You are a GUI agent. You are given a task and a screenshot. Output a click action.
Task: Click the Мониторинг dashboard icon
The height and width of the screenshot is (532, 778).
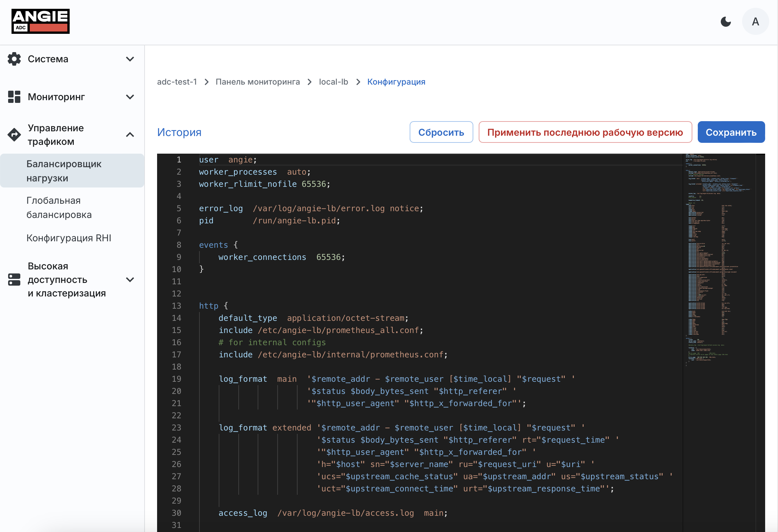point(14,97)
